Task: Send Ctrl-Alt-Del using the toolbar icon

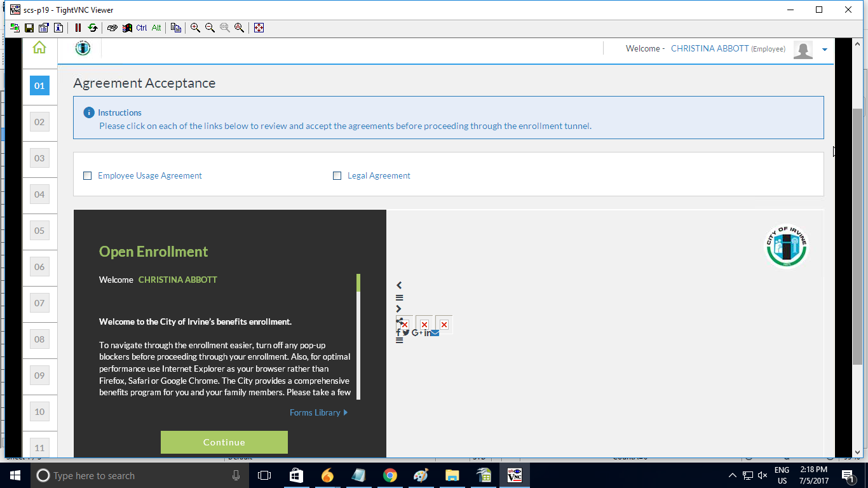Action: pyautogui.click(x=112, y=27)
